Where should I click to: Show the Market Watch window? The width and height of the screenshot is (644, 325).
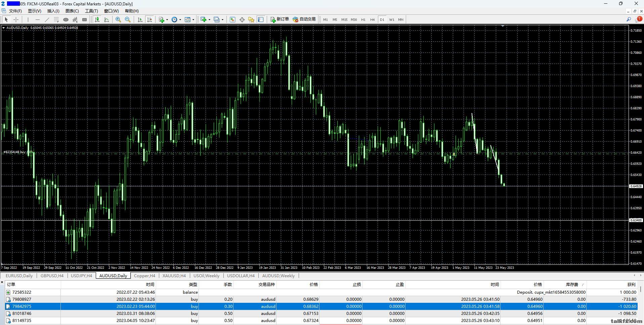tap(232, 20)
